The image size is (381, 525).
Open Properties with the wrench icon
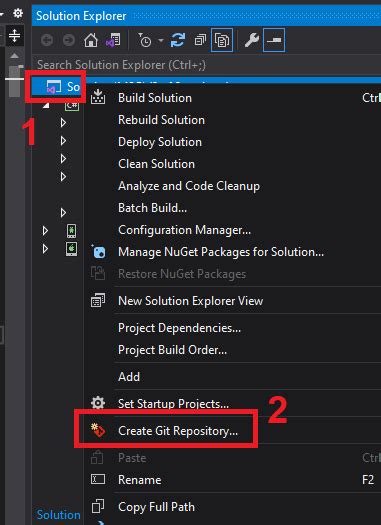pos(251,41)
